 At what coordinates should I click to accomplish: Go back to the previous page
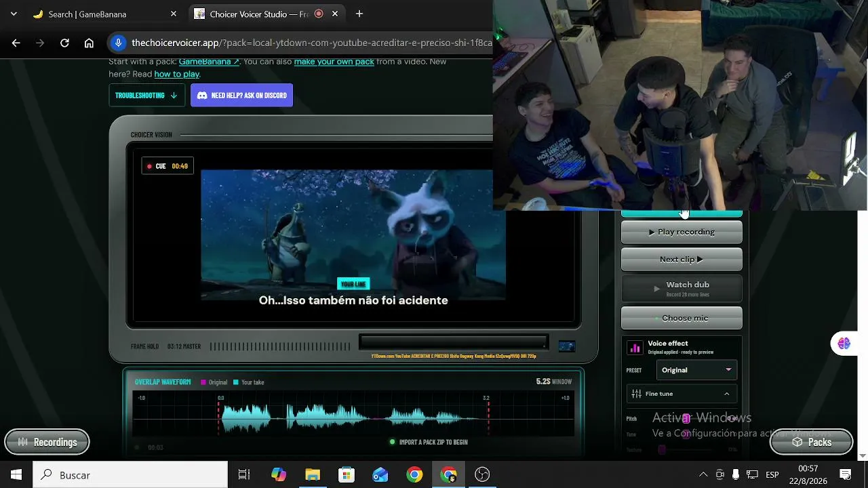16,43
